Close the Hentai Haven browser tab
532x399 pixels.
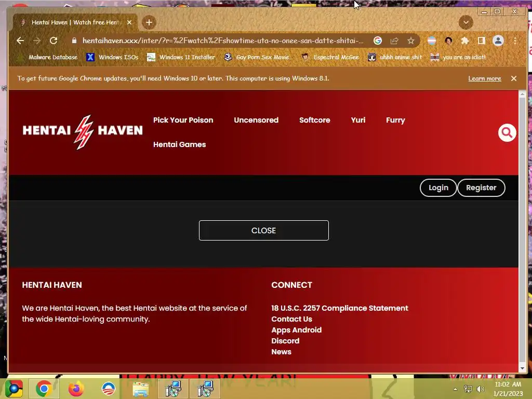[129, 22]
